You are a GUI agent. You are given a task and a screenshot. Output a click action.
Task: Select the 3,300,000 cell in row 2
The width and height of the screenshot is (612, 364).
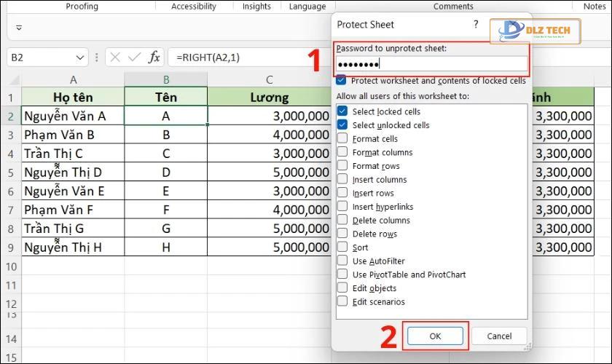(562, 116)
